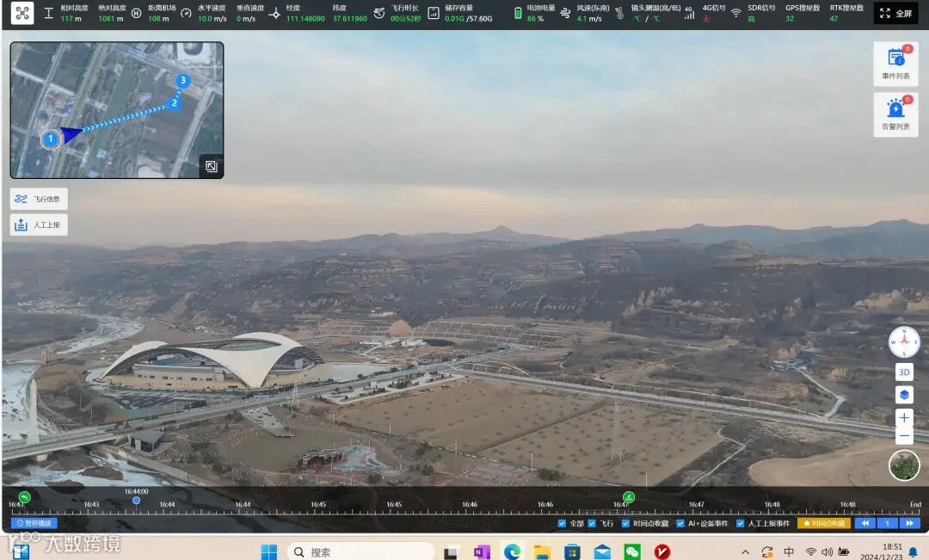Click the lens temperature thermometer icon
This screenshot has width=929, height=560.
tap(619, 13)
